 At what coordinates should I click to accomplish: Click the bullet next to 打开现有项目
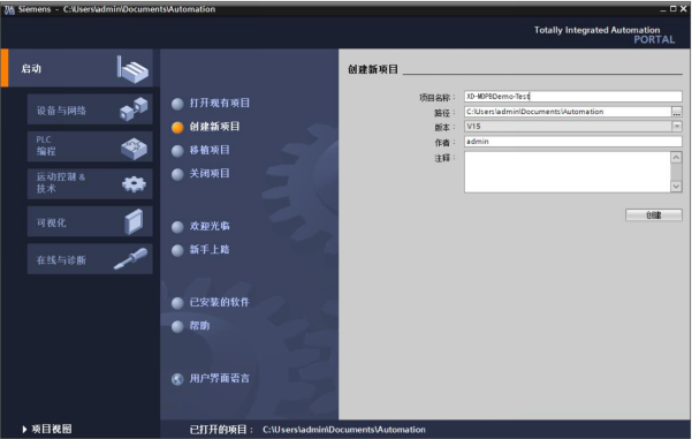coord(177,104)
